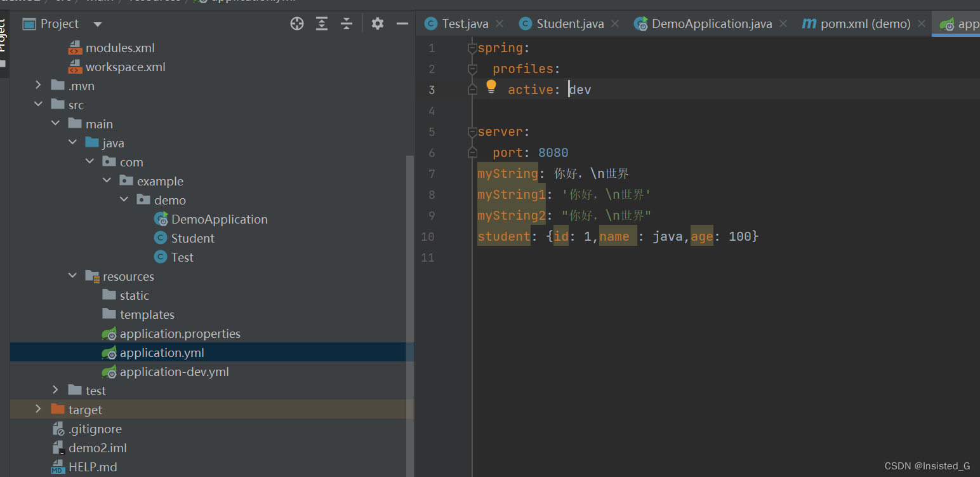Select the Student class in tree
This screenshot has height=477, width=980.
[x=193, y=238]
